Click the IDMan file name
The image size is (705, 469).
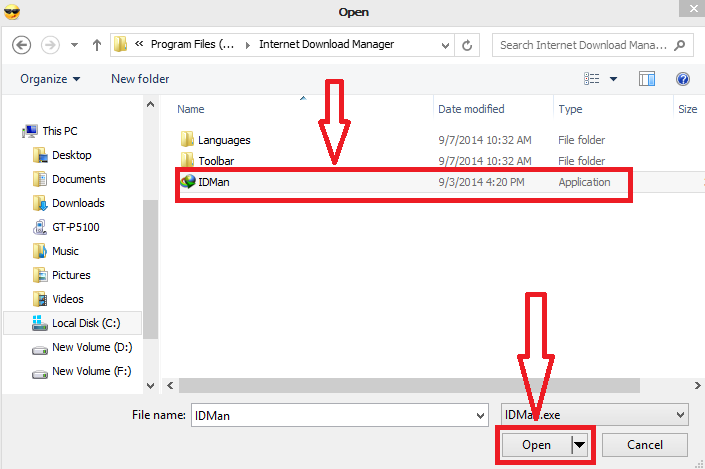click(x=214, y=182)
